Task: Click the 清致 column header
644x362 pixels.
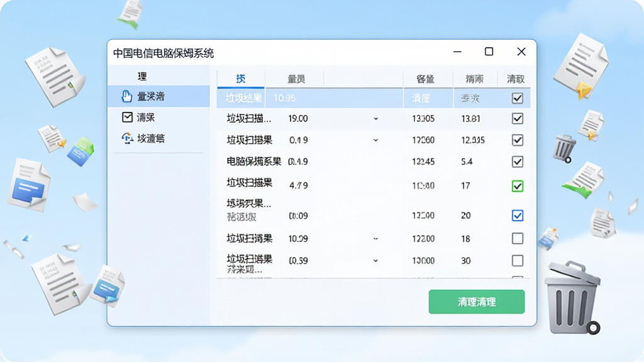Action: click(x=516, y=79)
